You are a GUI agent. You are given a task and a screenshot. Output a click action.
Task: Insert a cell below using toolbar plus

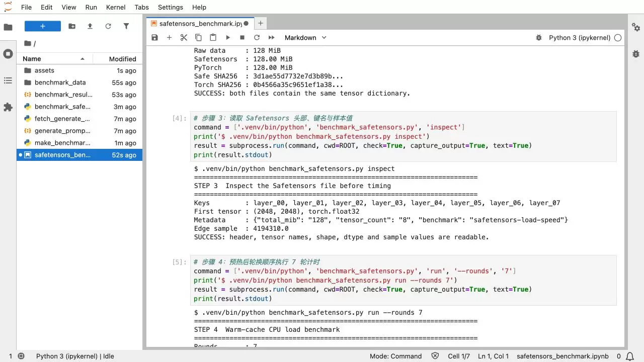169,38
